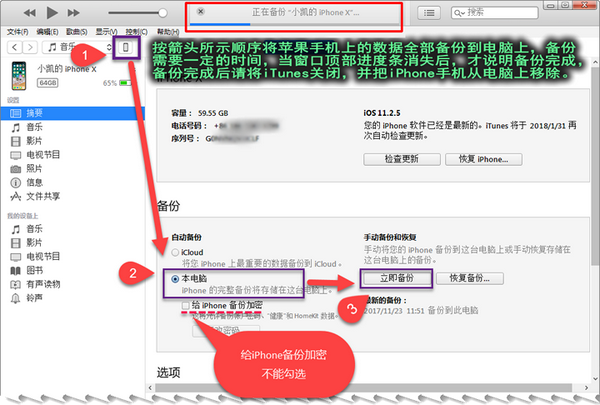Open the 编辑(E) menu
This screenshot has width=600, height=405.
(47, 32)
